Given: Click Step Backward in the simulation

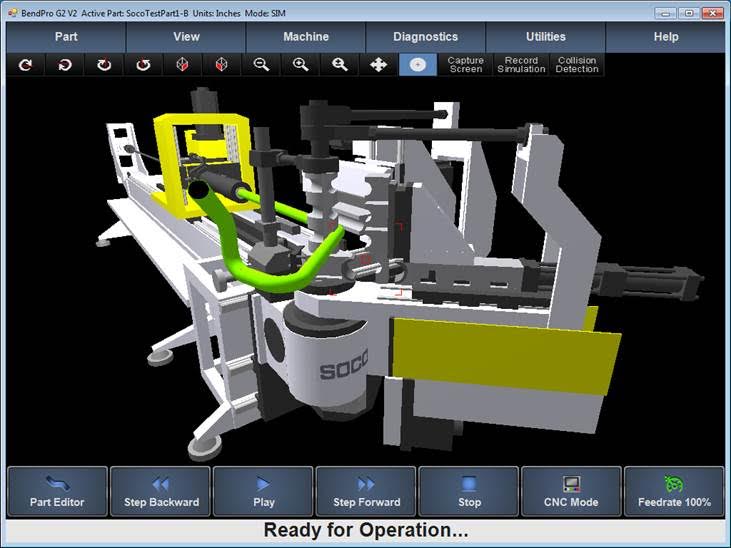Looking at the screenshot, I should click(x=160, y=492).
